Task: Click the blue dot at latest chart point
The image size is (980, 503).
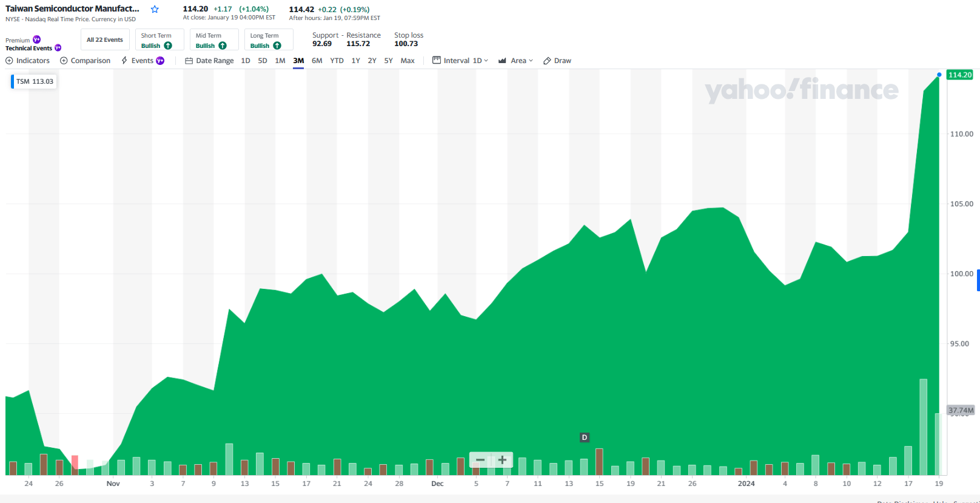Action: point(939,75)
